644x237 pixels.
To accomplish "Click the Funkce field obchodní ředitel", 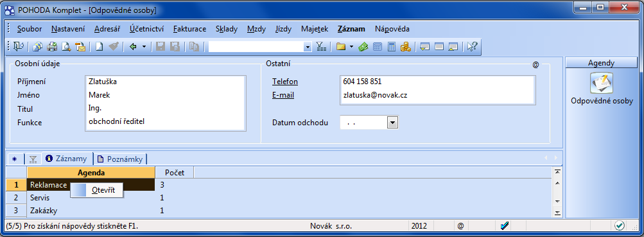I will (x=166, y=121).
